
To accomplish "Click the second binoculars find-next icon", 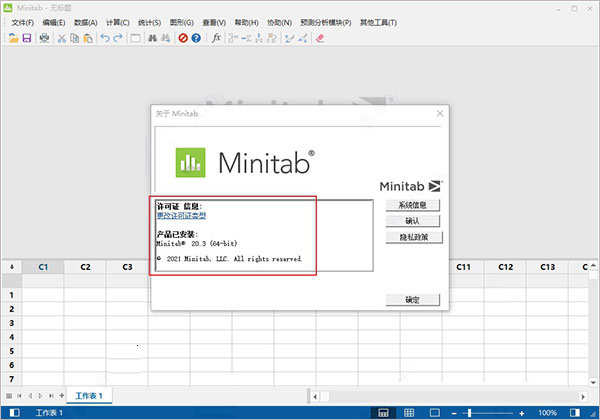I will pyautogui.click(x=166, y=38).
